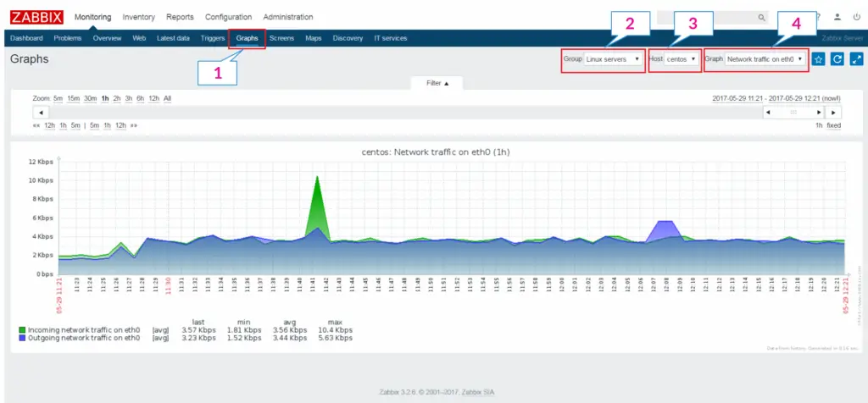This screenshot has width=868, height=403.
Task: Click the ZABBIX logo
Action: click(x=36, y=17)
